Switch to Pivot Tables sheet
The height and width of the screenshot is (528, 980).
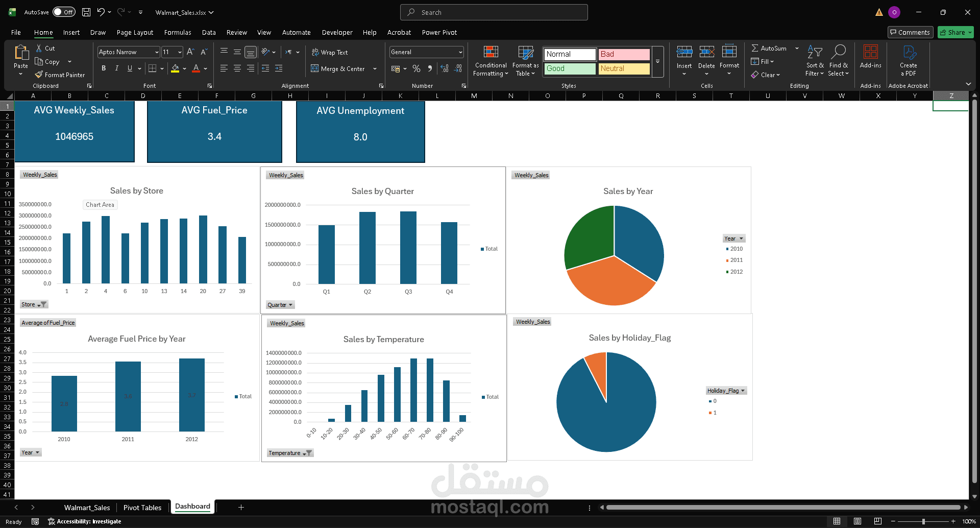(x=142, y=507)
